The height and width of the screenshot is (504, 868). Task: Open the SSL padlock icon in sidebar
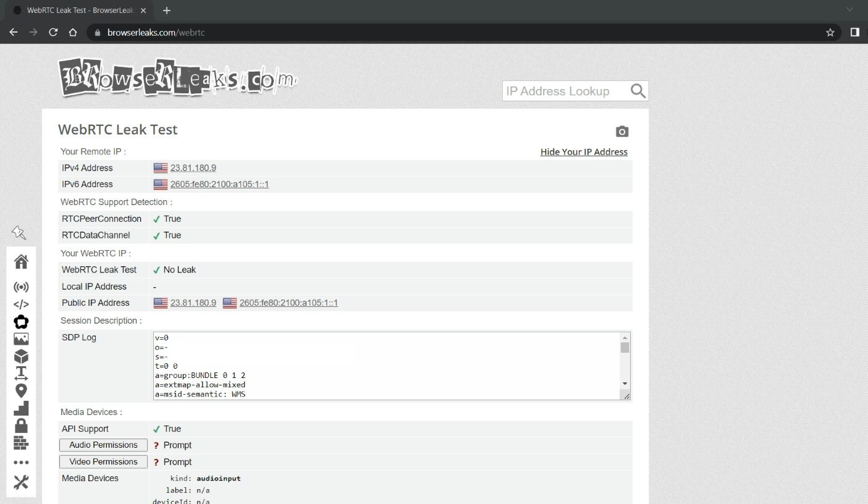click(x=21, y=426)
